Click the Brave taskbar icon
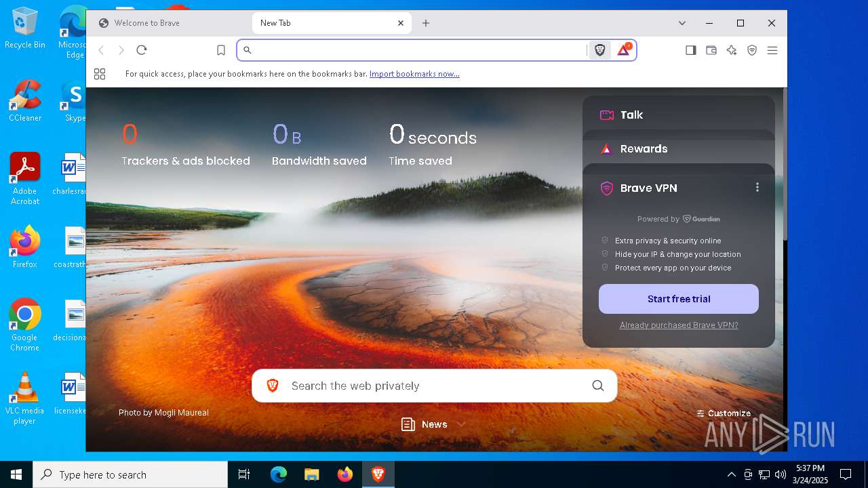868x488 pixels. [x=378, y=474]
